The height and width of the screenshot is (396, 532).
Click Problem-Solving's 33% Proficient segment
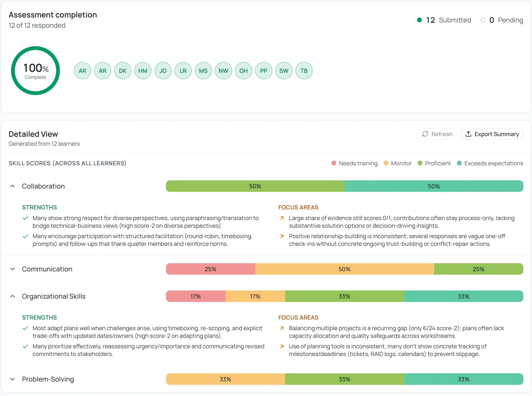345,379
